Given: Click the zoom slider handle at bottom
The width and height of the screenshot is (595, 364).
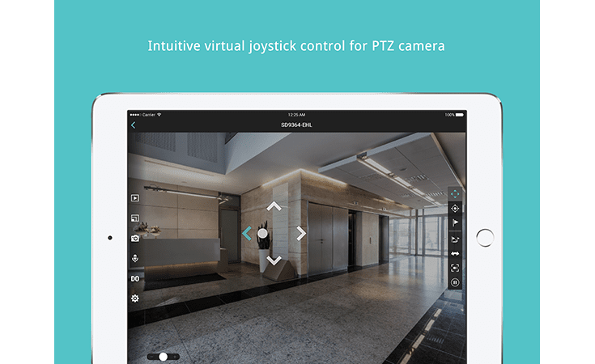Looking at the screenshot, I should pos(164,356).
